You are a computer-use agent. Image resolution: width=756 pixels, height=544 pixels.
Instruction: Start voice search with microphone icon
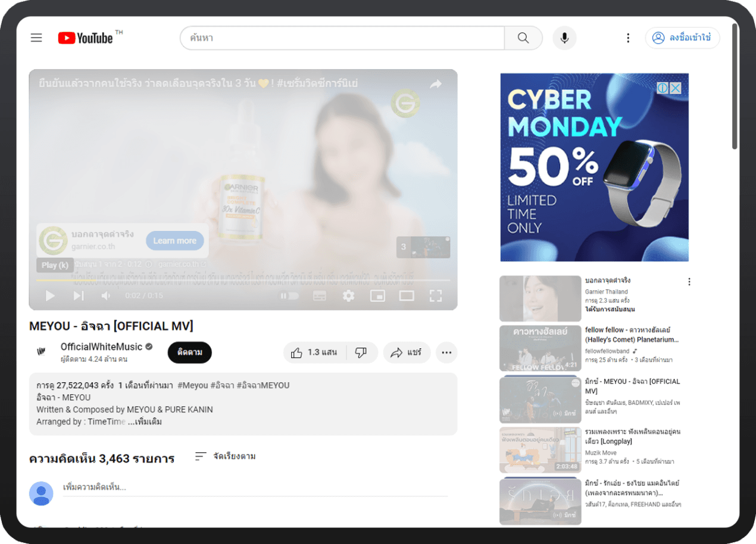coord(564,38)
